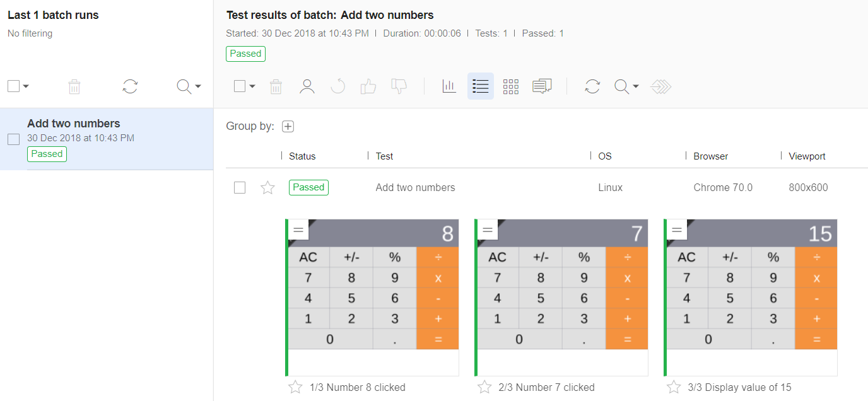Refresh the test results toolbar icon
The image size is (868, 401).
click(x=592, y=86)
